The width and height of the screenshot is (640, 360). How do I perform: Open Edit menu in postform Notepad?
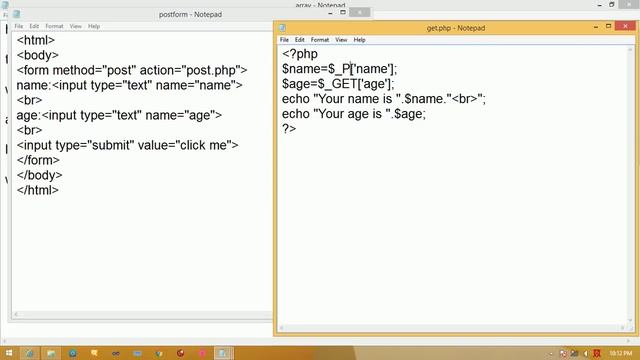tap(34, 26)
